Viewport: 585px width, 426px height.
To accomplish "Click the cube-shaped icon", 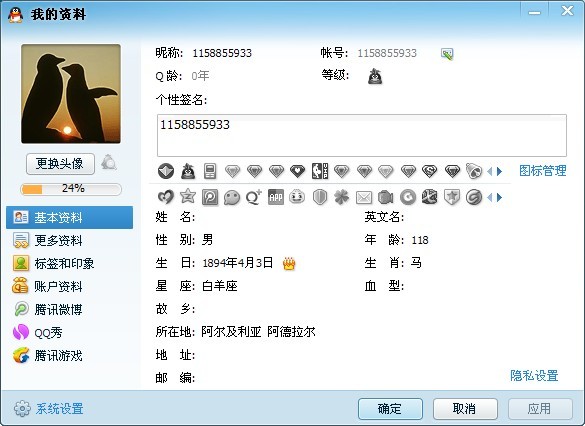I will (x=429, y=197).
